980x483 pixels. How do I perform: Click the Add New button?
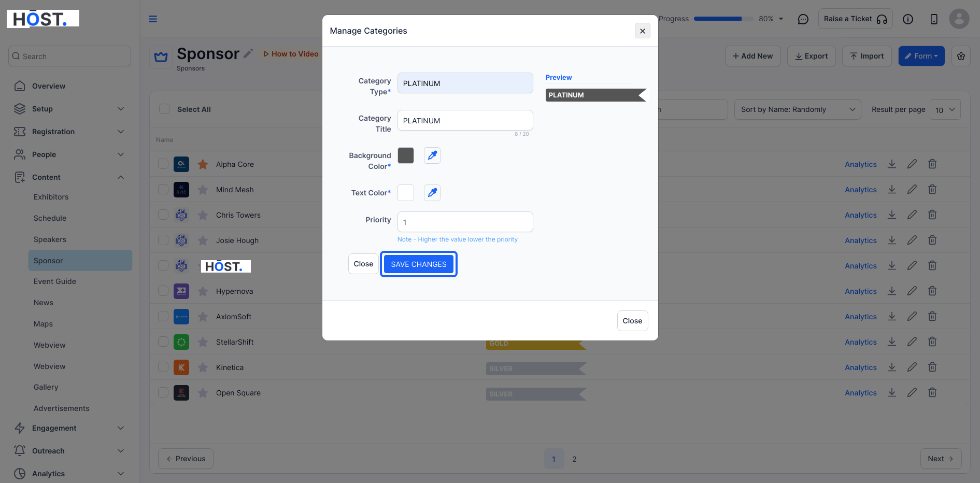752,56
